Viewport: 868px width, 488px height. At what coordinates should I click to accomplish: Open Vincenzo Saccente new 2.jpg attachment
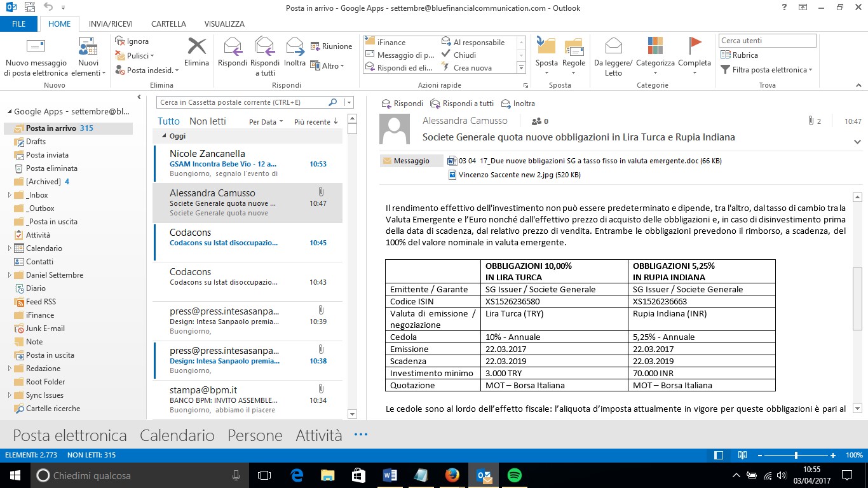(514, 175)
